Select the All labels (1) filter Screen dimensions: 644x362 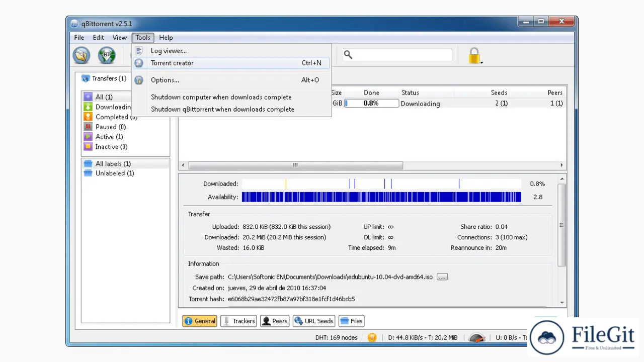(x=126, y=164)
